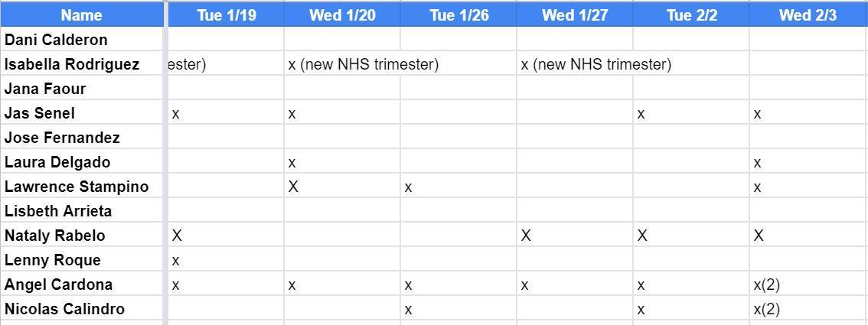Click the Tue 2/2 column header
The height and width of the screenshot is (325, 868).
click(x=691, y=15)
